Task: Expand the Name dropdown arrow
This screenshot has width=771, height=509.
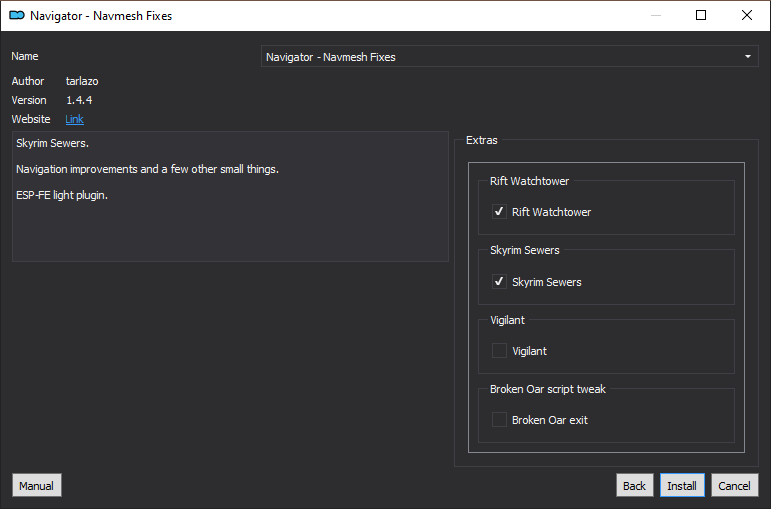Action: click(x=747, y=57)
